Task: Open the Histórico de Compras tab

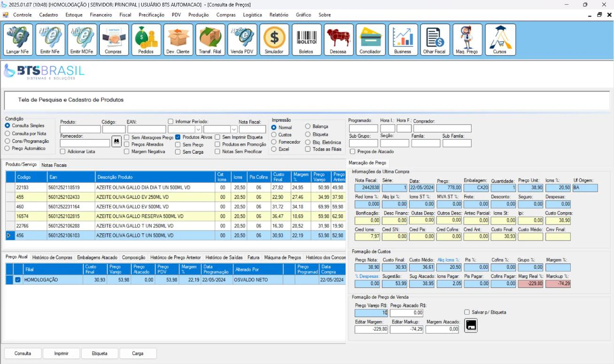Action: pyautogui.click(x=52, y=257)
